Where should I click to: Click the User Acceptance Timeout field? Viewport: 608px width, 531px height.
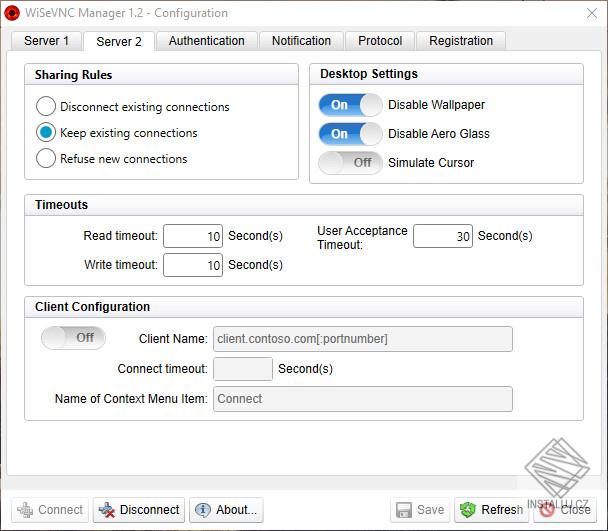tap(443, 236)
